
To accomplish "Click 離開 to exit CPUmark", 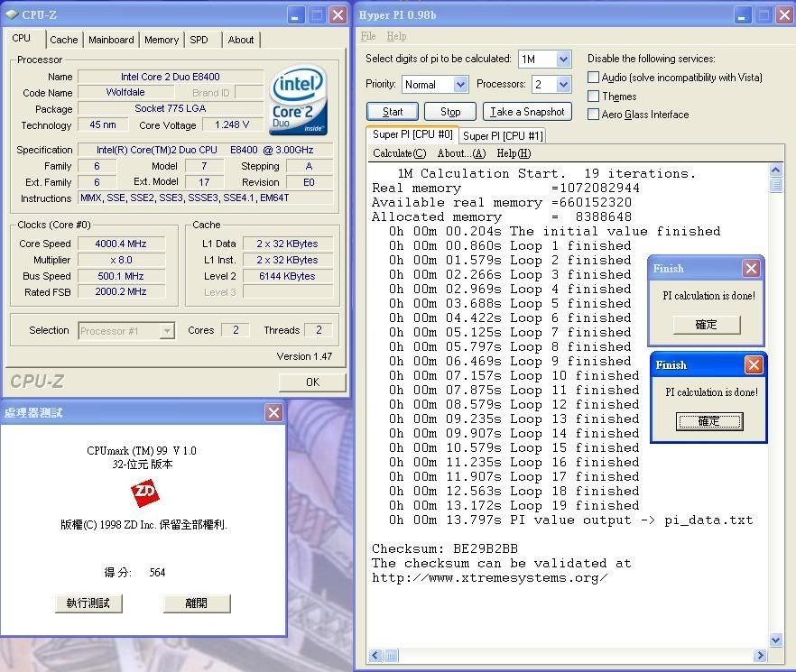I will (197, 603).
